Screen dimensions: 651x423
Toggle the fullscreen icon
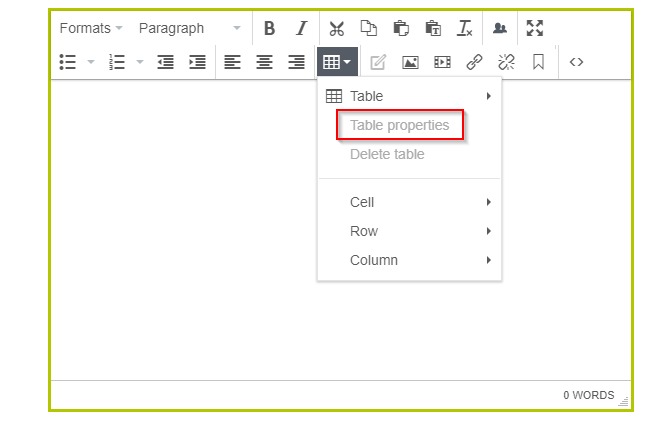[x=535, y=28]
